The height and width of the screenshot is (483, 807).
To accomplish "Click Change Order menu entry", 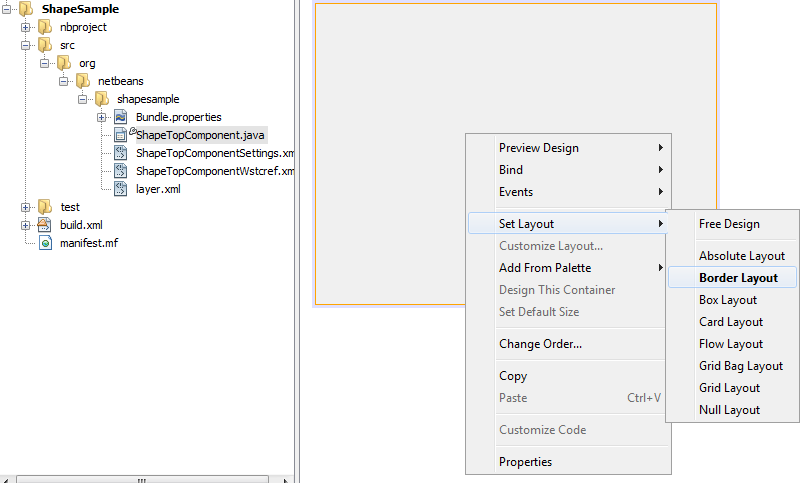I will (x=540, y=344).
